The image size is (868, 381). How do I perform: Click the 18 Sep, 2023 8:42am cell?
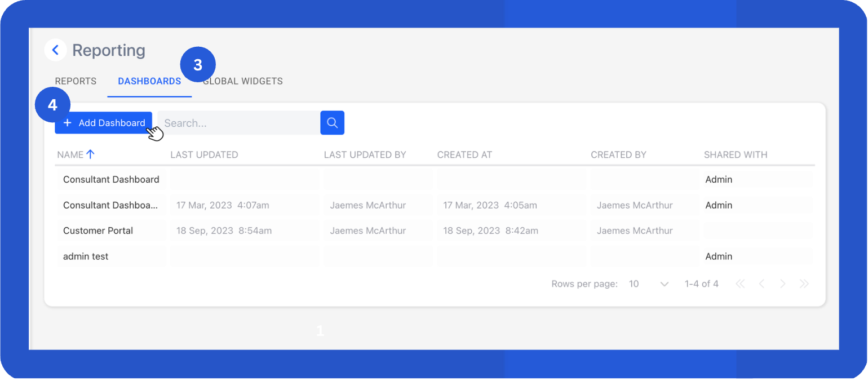(490, 231)
